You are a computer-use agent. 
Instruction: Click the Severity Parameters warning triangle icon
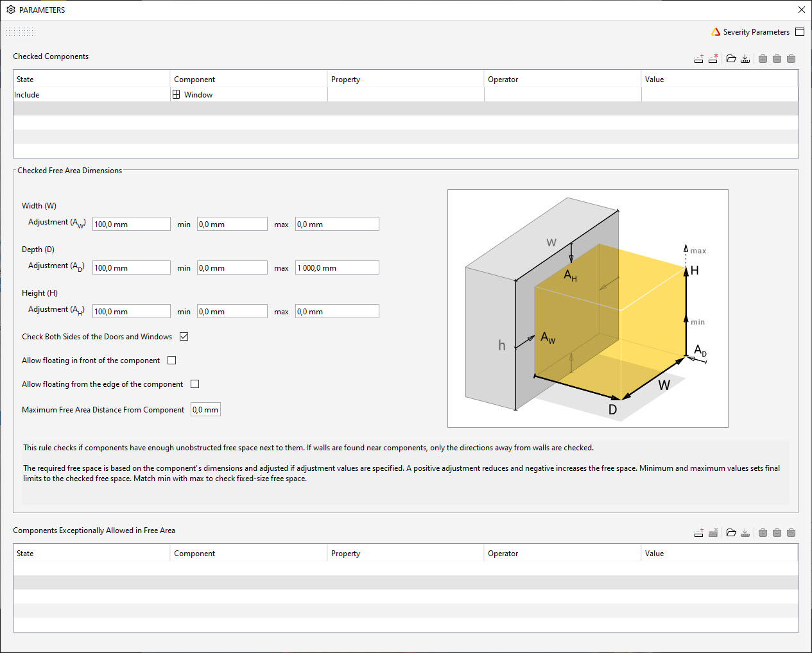(716, 31)
